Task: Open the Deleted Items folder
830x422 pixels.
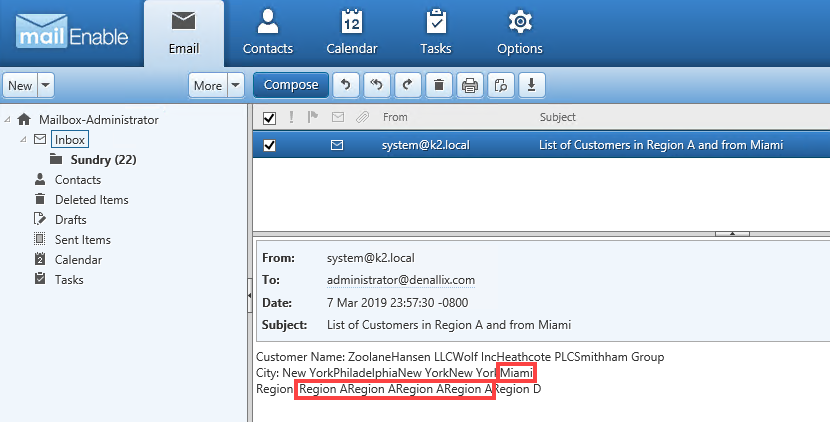Action: pos(92,200)
